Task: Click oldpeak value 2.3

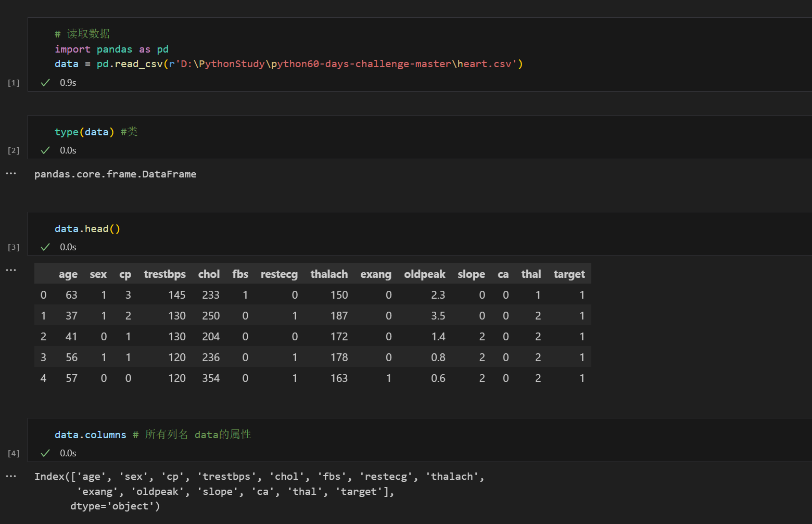Action: tap(438, 295)
